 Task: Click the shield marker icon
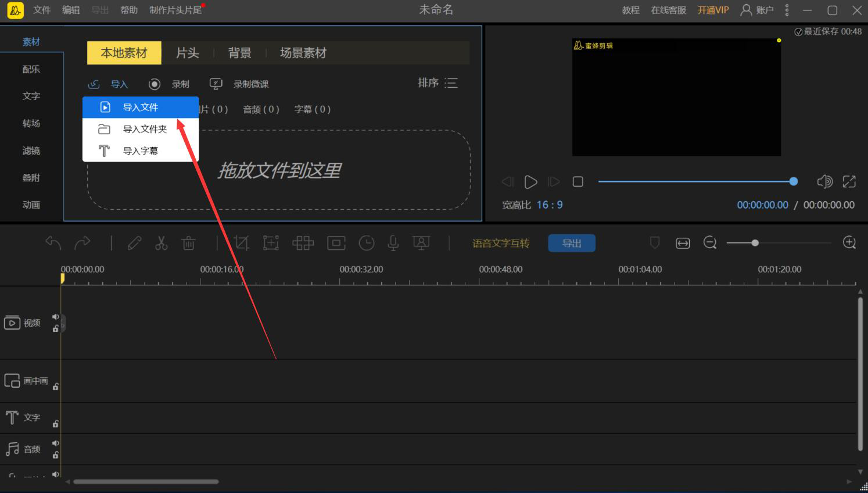tap(655, 243)
